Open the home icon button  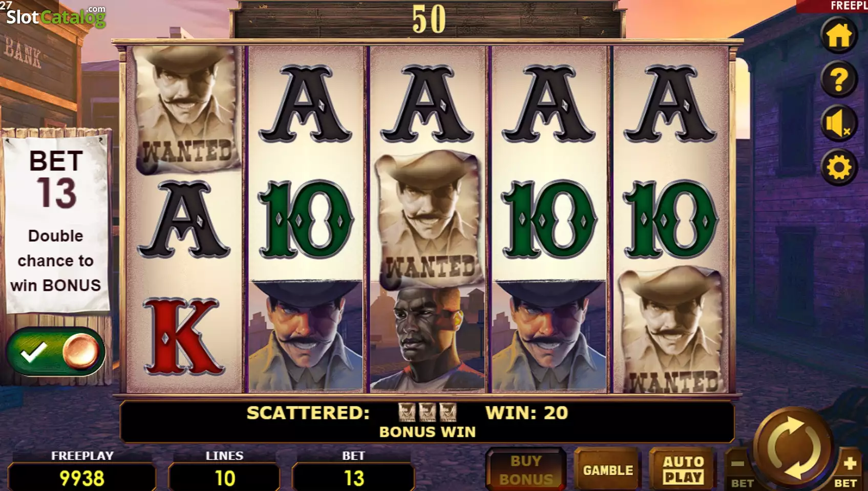point(839,35)
